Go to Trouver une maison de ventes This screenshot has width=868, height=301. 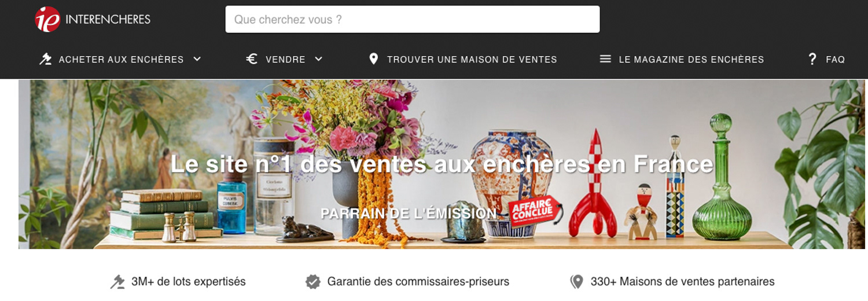coord(463,59)
